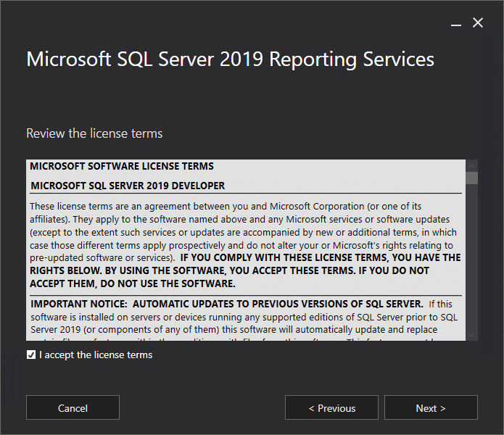
Task: Minimize the SQL Server installer window
Action: 456,23
